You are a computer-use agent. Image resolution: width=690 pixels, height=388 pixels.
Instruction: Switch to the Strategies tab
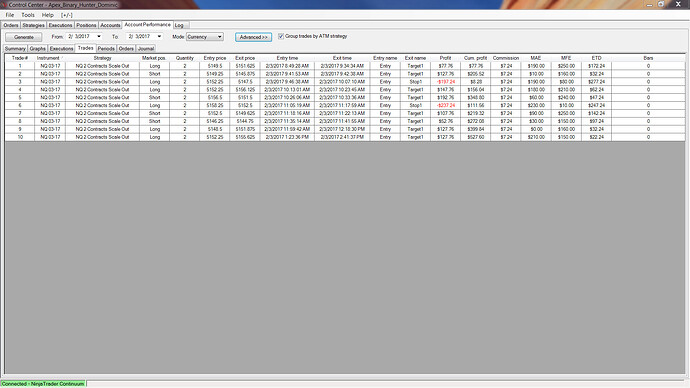pos(33,25)
